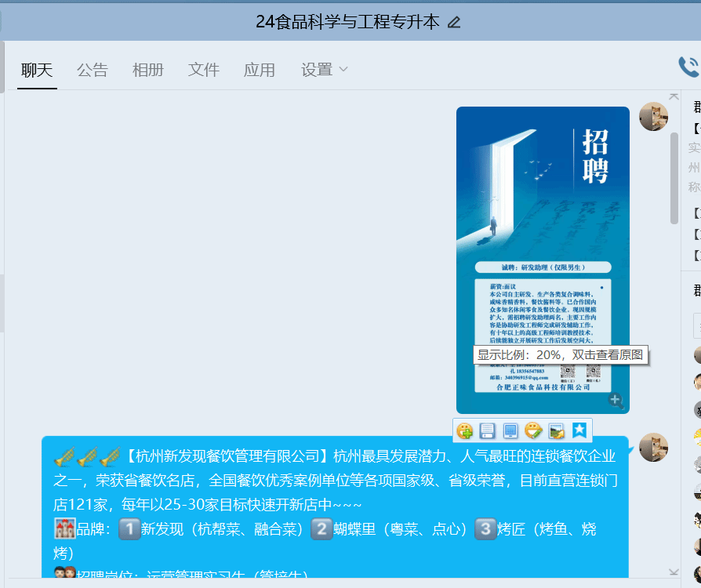Send the image to phone icon
This screenshot has height=588, width=701.
510,430
